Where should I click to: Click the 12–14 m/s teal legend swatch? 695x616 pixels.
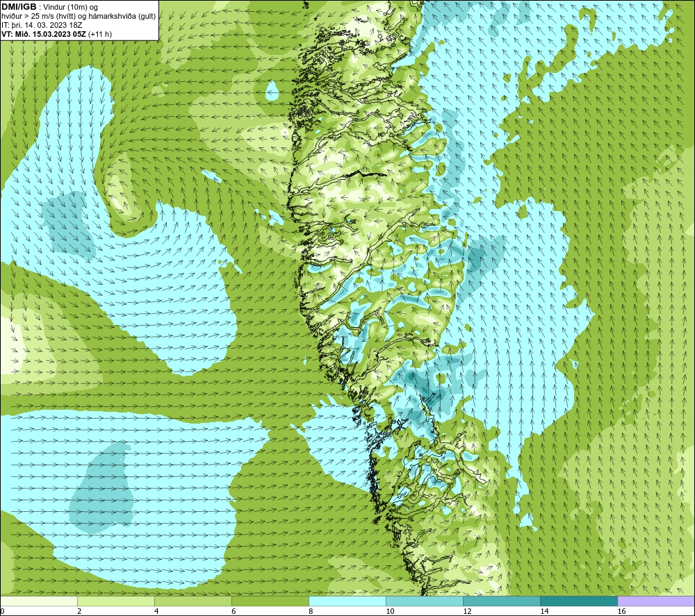501,601
